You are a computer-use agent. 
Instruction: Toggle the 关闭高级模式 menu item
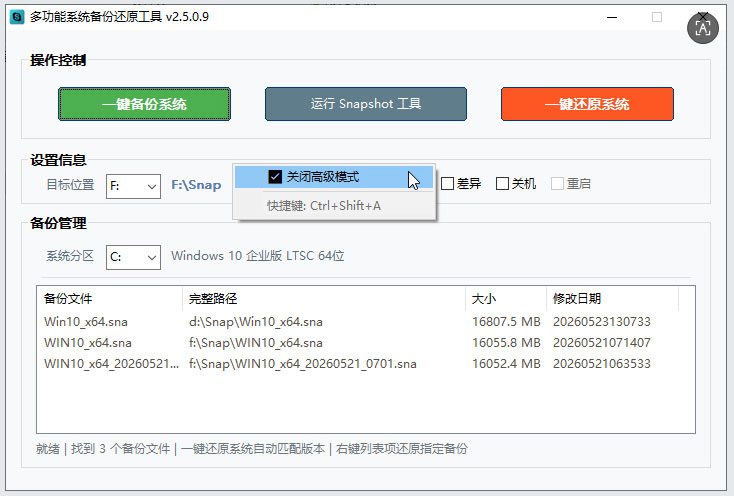pos(334,177)
